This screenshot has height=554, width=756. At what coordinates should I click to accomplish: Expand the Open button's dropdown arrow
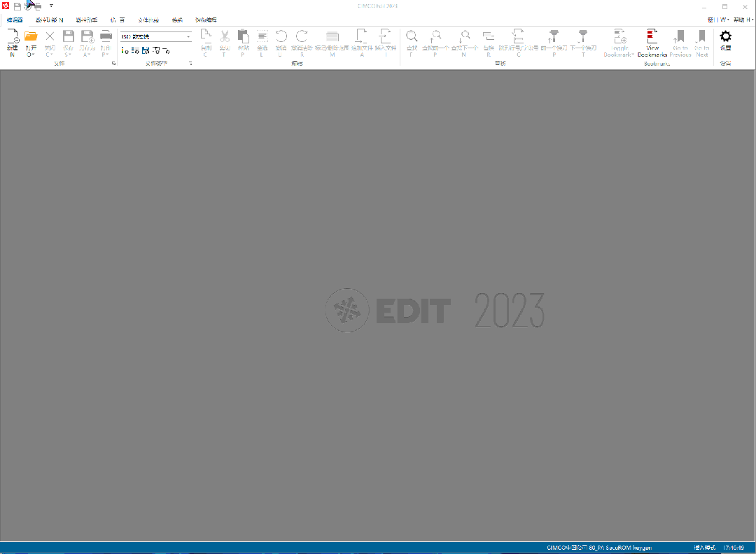[x=34, y=55]
